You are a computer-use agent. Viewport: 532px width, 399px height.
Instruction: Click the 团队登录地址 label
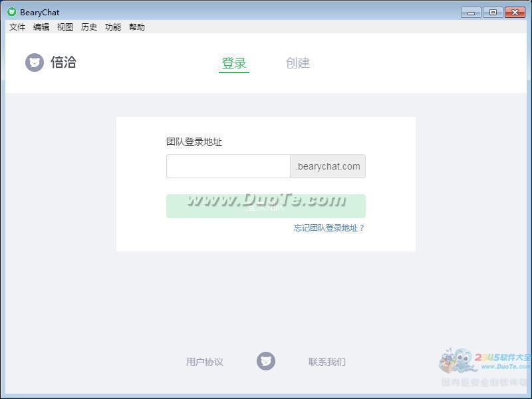pos(194,142)
